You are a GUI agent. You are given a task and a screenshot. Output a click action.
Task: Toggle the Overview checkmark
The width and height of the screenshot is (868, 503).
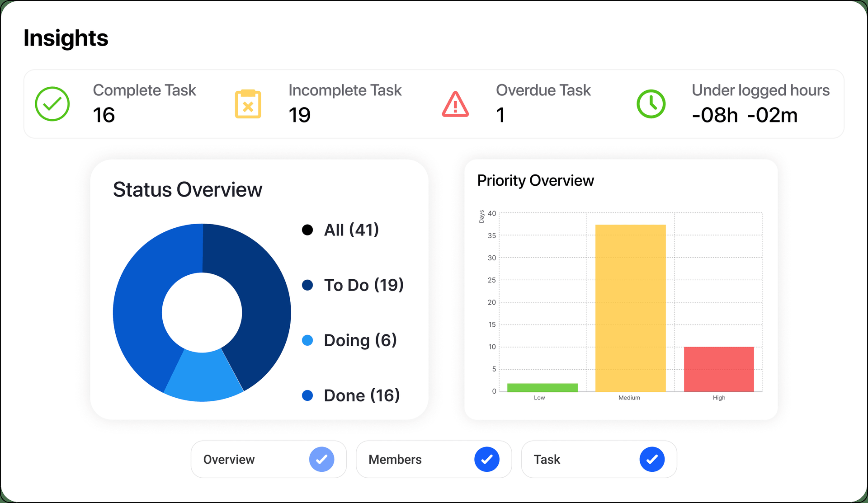click(321, 459)
